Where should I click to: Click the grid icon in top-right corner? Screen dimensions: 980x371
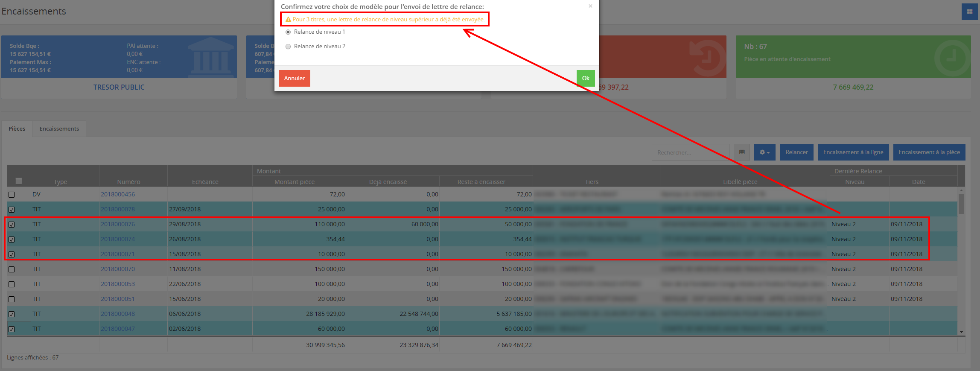(x=969, y=12)
